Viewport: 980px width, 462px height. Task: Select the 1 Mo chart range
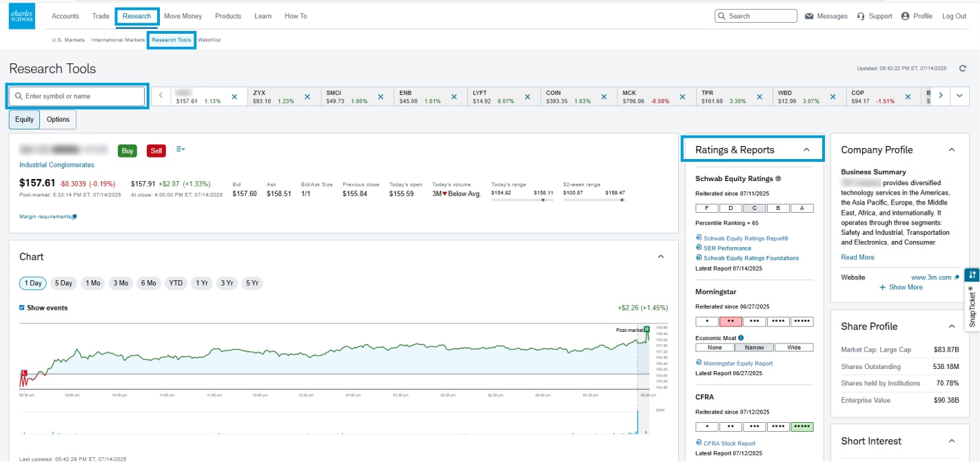click(92, 283)
